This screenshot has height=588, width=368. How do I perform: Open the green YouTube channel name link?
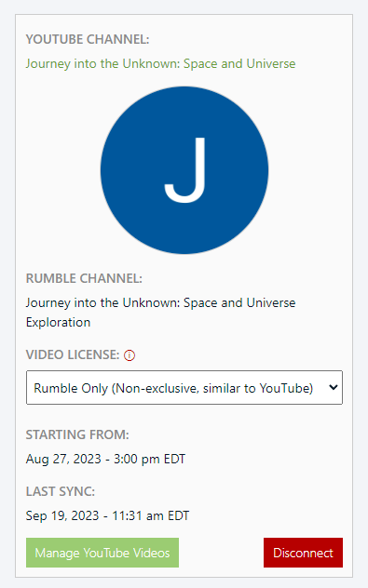(161, 64)
